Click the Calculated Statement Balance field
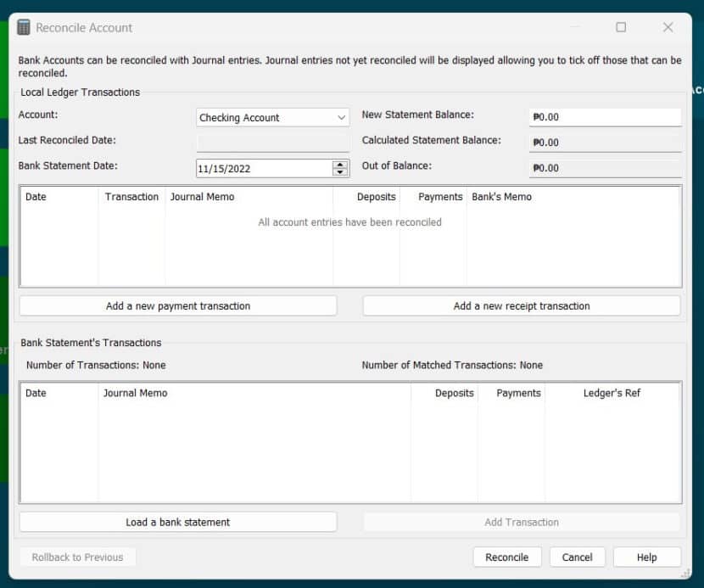This screenshot has height=588, width=704. [x=605, y=141]
